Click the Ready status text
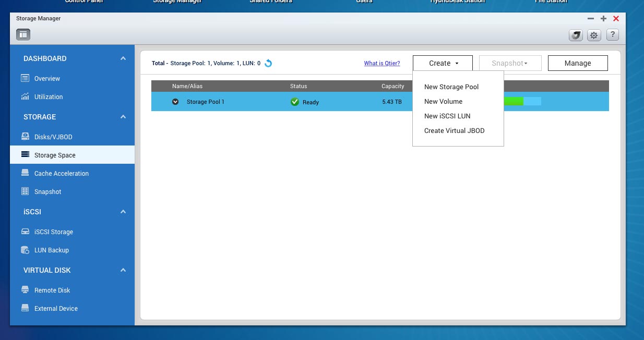 click(311, 102)
